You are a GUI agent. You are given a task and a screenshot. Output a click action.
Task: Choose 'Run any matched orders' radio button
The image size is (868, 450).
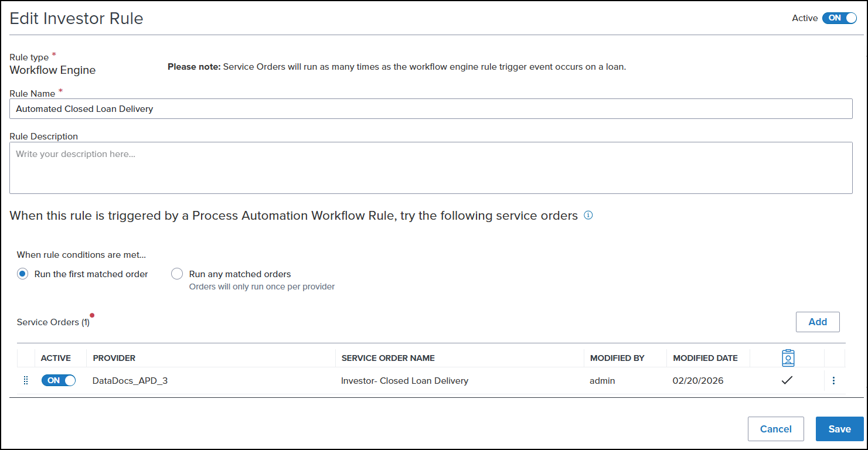(x=177, y=274)
